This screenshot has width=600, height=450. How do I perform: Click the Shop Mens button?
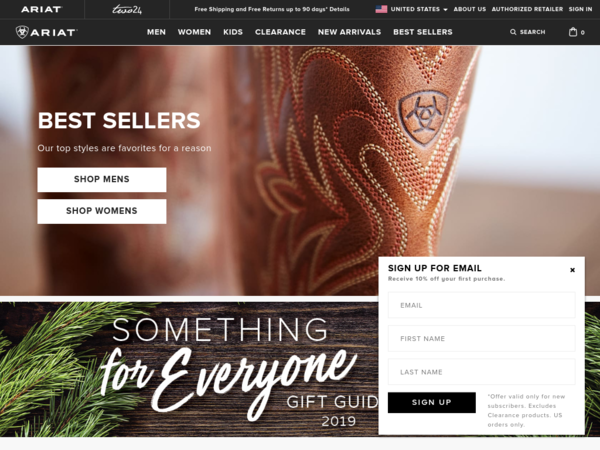pos(102,179)
